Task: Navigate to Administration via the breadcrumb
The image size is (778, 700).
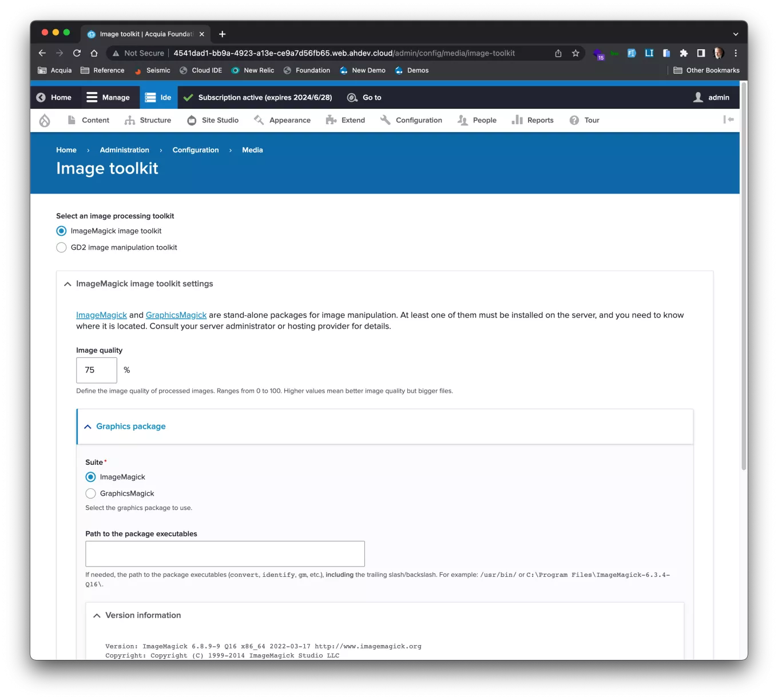Action: coord(124,149)
